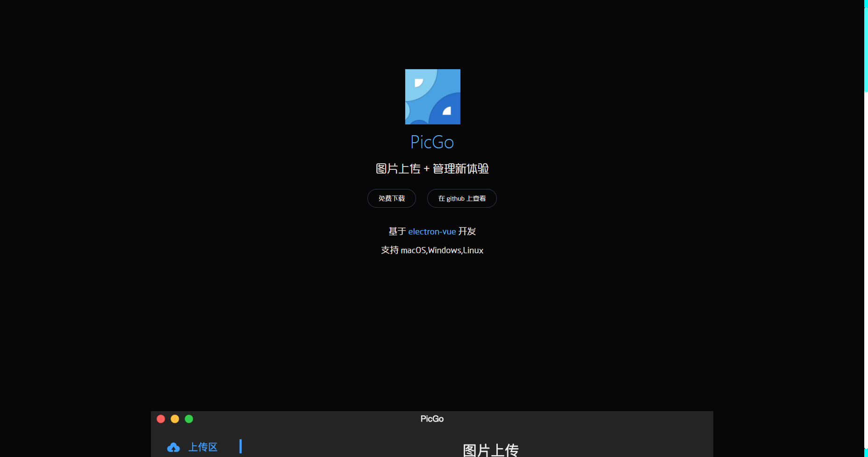Follow the electron-vue link
The image size is (868, 457).
[x=432, y=232]
